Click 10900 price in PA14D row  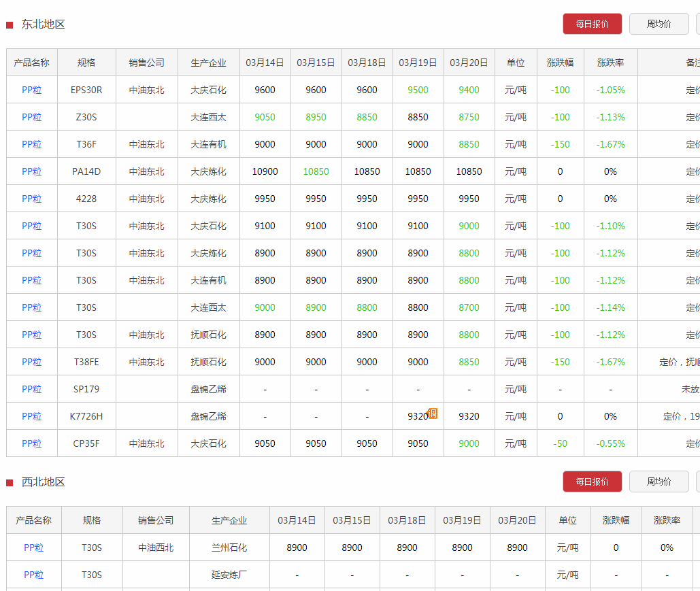pos(265,171)
